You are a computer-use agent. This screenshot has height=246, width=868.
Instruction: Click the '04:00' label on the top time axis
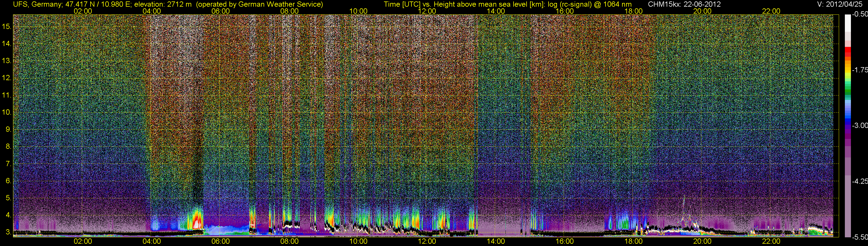point(152,11)
